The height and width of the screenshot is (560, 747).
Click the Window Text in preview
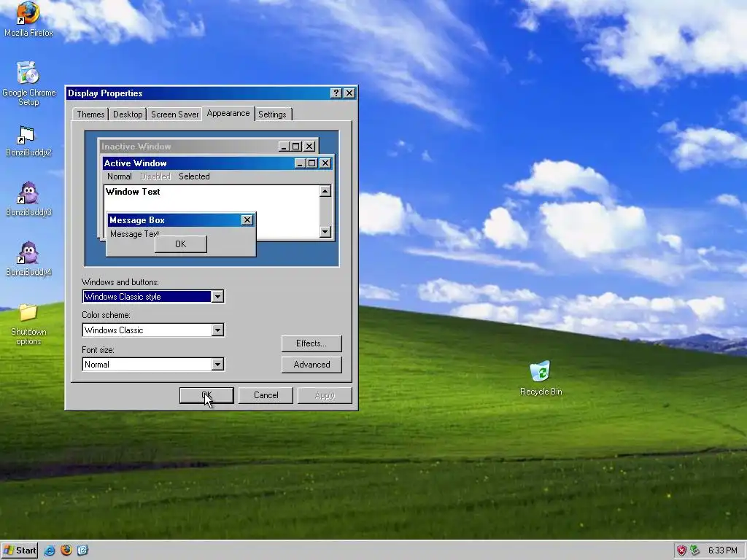(133, 192)
